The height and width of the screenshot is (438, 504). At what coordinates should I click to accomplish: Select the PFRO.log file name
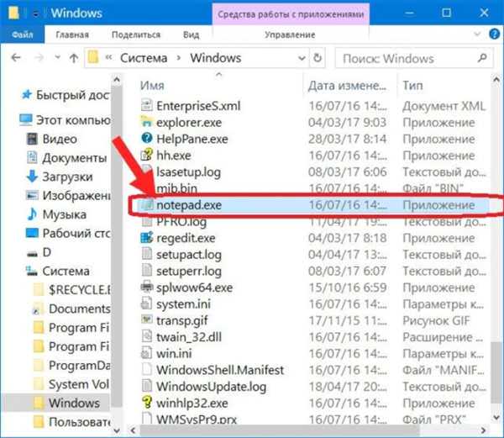click(181, 222)
